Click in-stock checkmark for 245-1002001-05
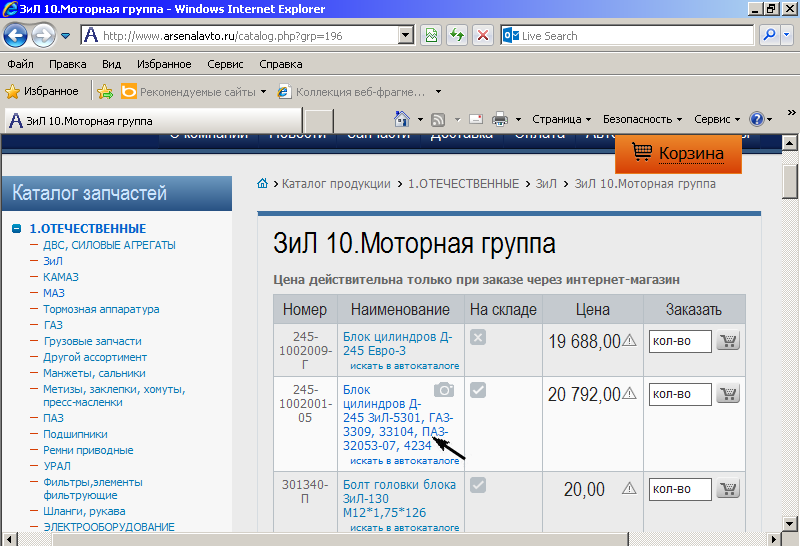800x546 pixels. (x=478, y=390)
